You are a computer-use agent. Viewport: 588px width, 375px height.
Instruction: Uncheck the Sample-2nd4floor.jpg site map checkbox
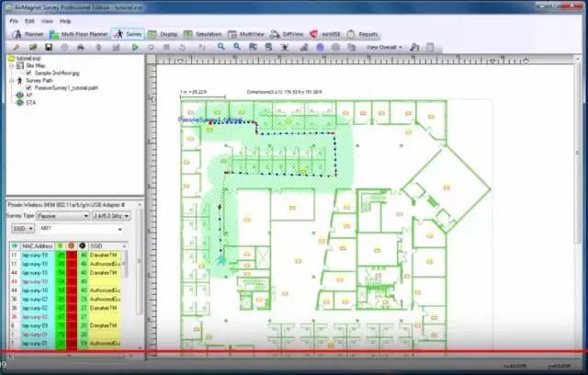[x=28, y=73]
